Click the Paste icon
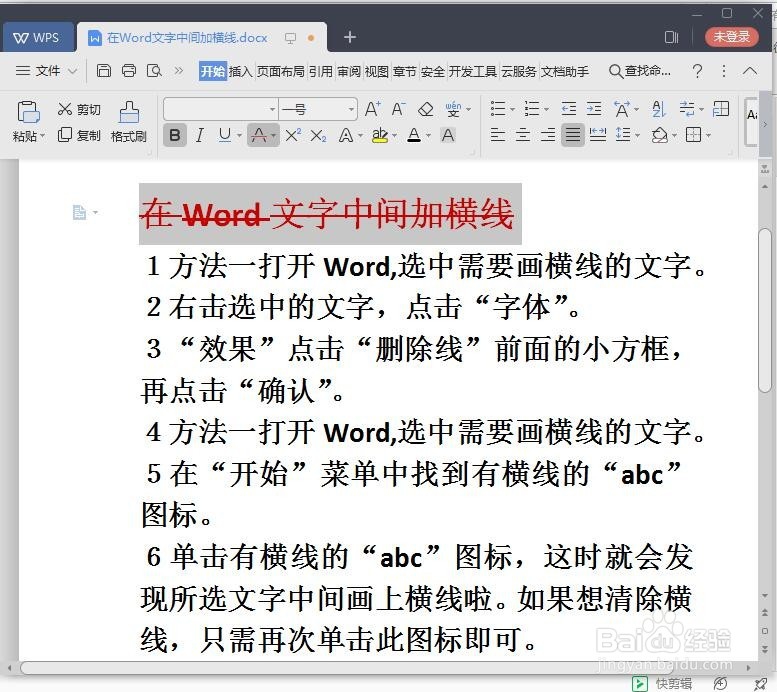This screenshot has height=692, width=777. pyautogui.click(x=29, y=112)
